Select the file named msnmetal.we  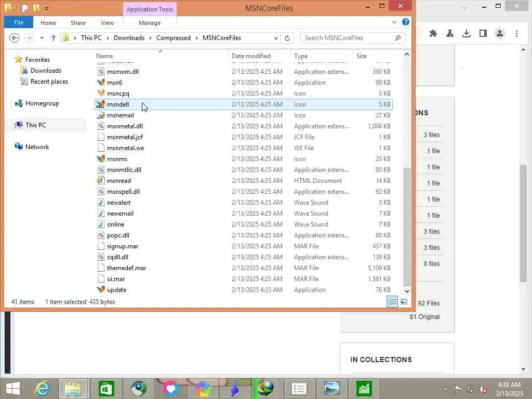coord(126,148)
